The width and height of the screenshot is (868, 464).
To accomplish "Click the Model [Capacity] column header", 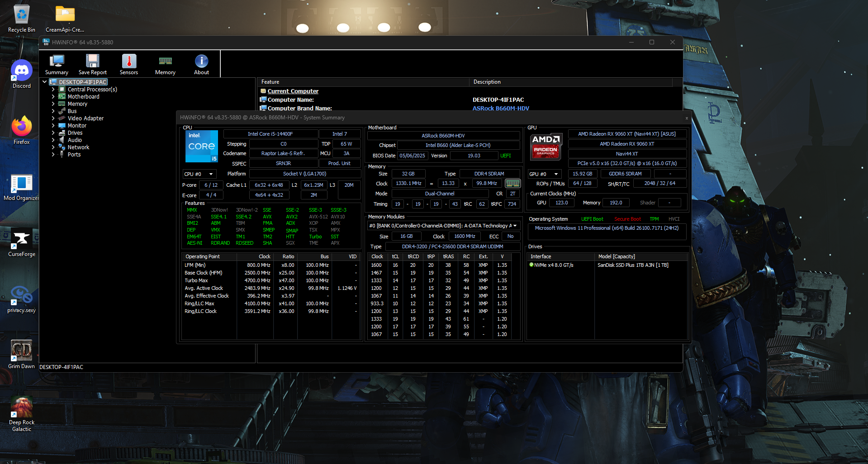I will (640, 256).
